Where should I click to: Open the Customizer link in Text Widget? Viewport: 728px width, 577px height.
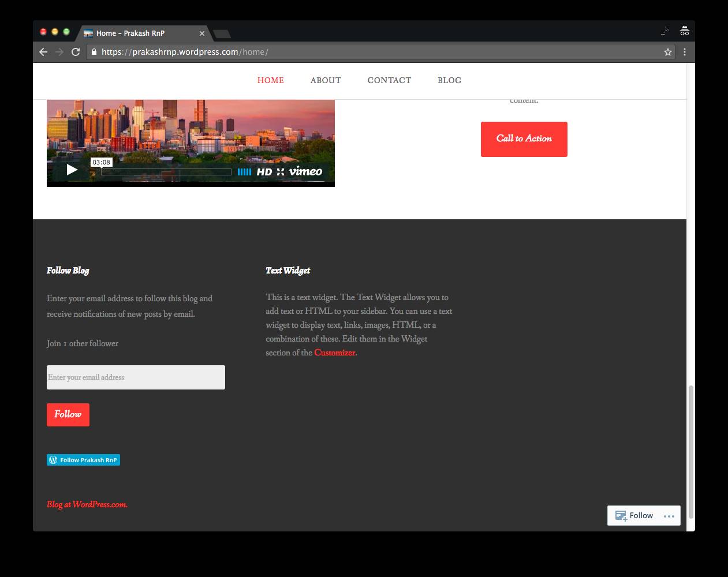[x=334, y=353]
